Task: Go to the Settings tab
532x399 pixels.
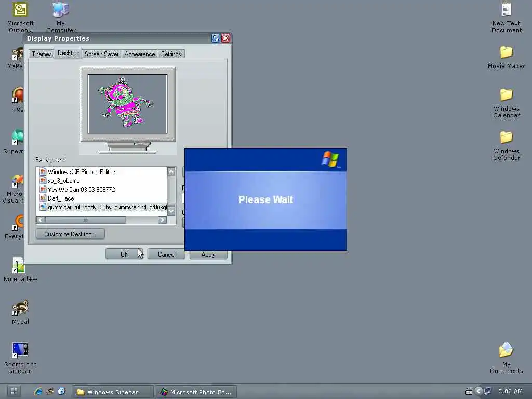Action: pos(171,54)
